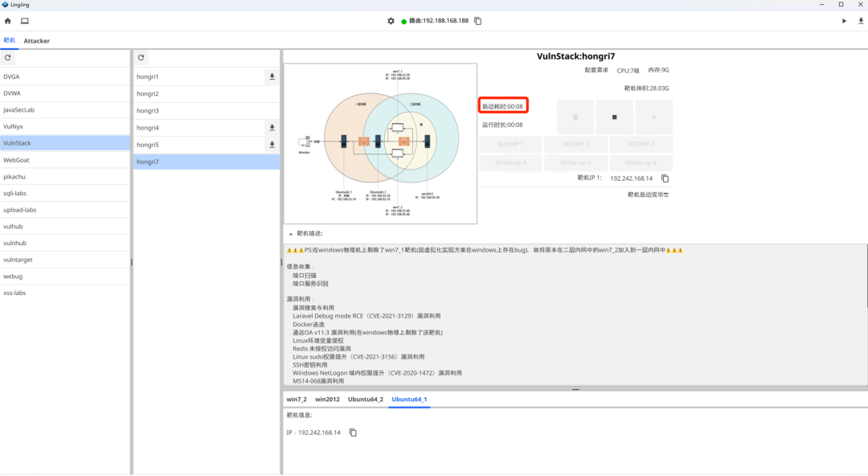Viewport: 868px width, 476px height.
Task: Download the hongri5 target machine
Action: [x=272, y=145]
